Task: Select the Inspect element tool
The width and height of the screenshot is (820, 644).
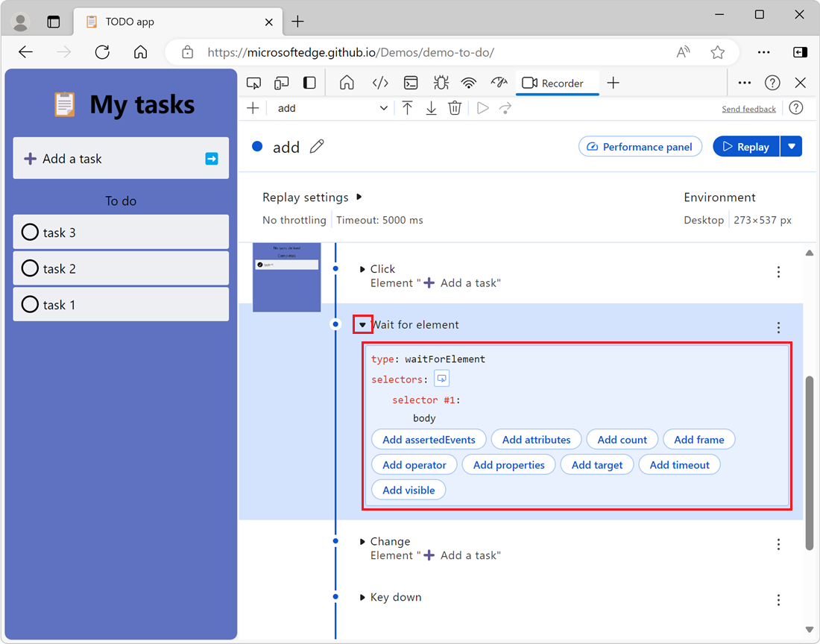Action: coord(253,82)
